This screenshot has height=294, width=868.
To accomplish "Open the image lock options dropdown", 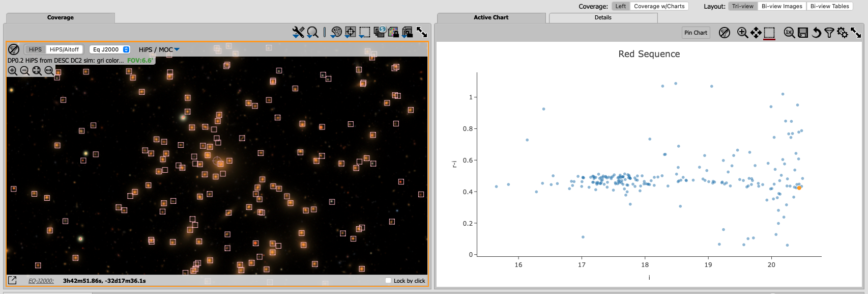I will coord(407,32).
